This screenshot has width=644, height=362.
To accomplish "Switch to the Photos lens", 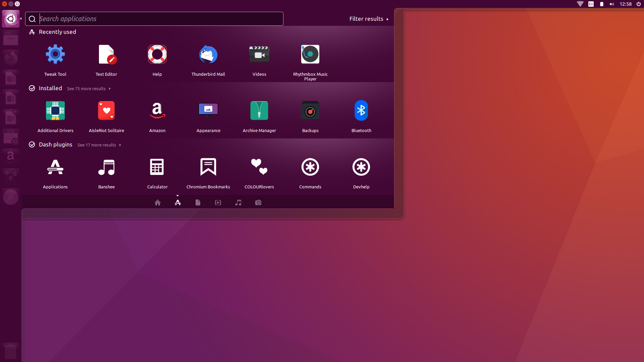I will pyautogui.click(x=258, y=203).
